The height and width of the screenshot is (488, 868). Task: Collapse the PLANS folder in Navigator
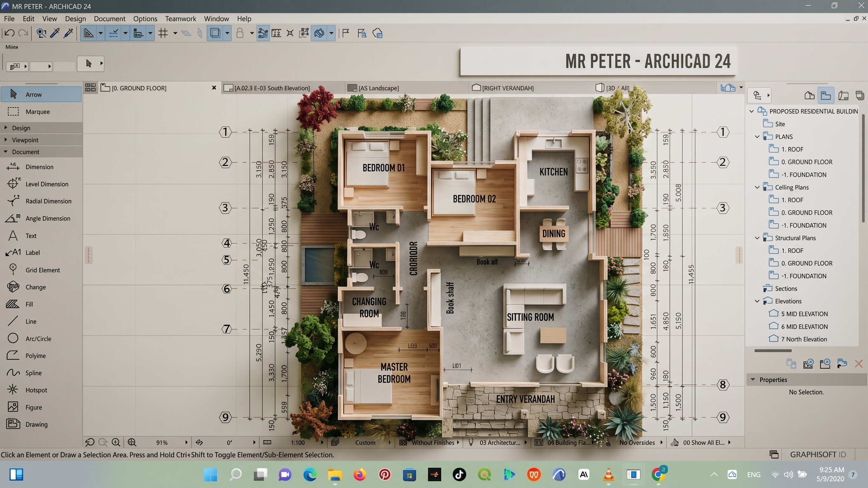click(757, 137)
